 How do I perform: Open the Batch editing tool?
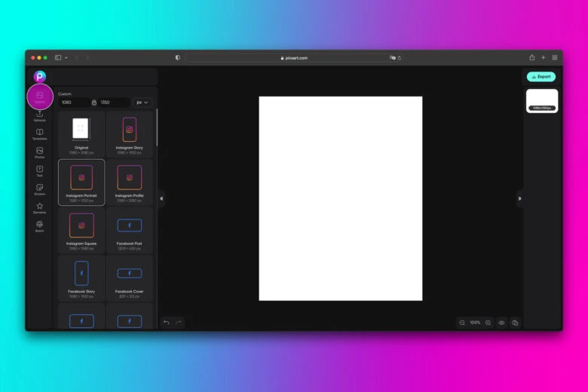tap(39, 225)
